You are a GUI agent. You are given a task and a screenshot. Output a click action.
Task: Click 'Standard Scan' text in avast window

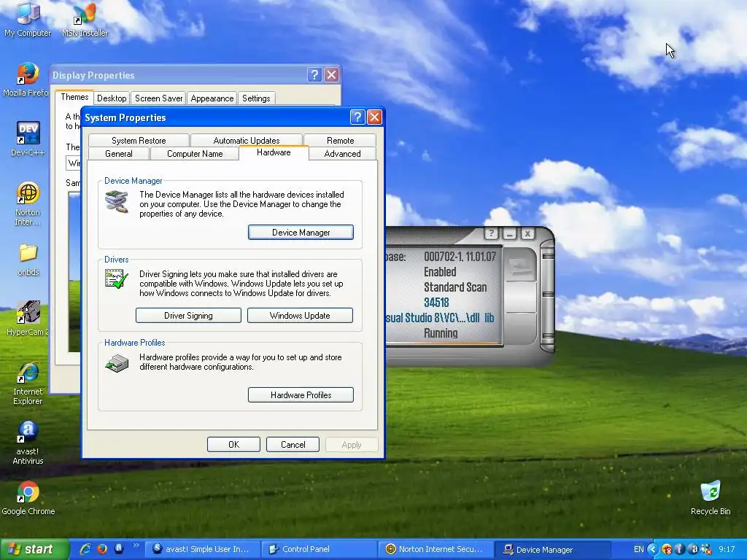[455, 287]
